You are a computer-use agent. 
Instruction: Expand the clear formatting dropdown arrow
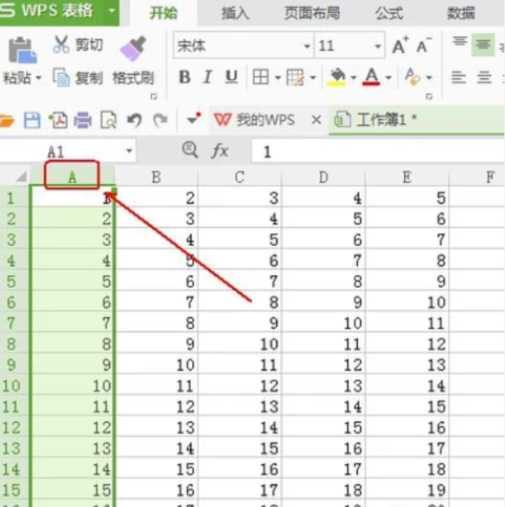[429, 78]
